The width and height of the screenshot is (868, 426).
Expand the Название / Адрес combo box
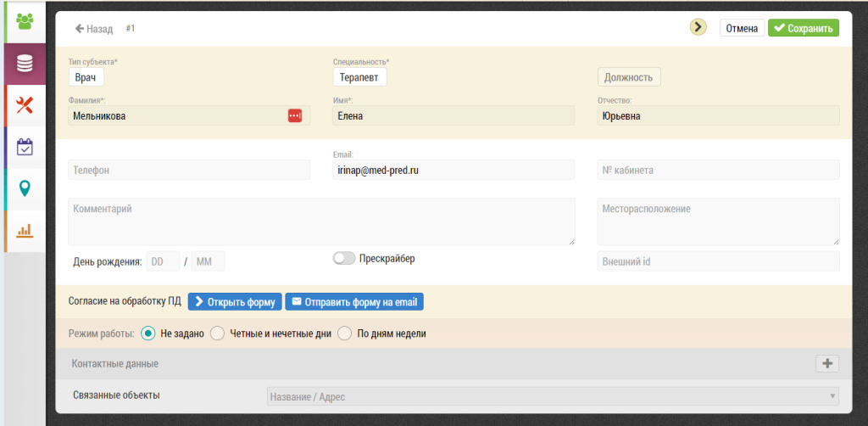pyautogui.click(x=553, y=396)
